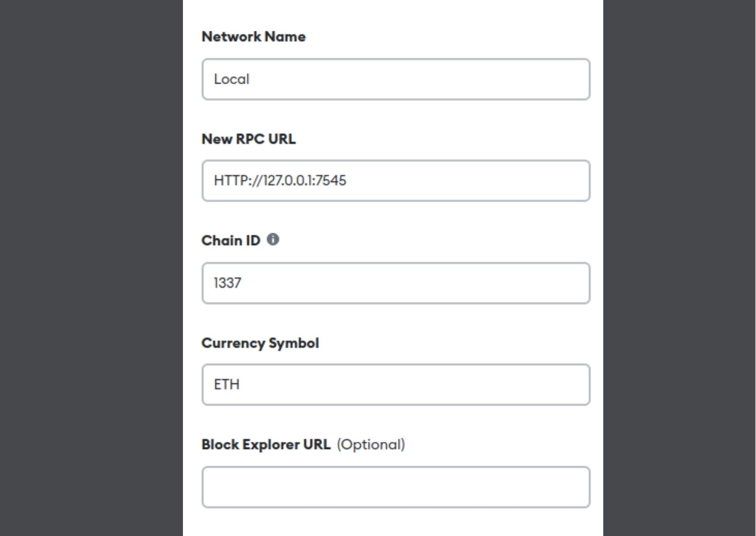Click the ETH text in Currency Symbol
This screenshot has width=756, height=536.
click(x=227, y=385)
